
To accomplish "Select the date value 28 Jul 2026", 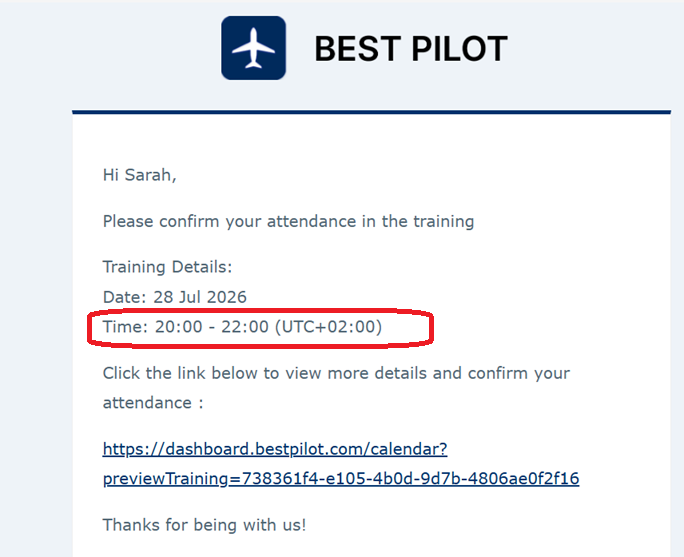I will tap(200, 297).
